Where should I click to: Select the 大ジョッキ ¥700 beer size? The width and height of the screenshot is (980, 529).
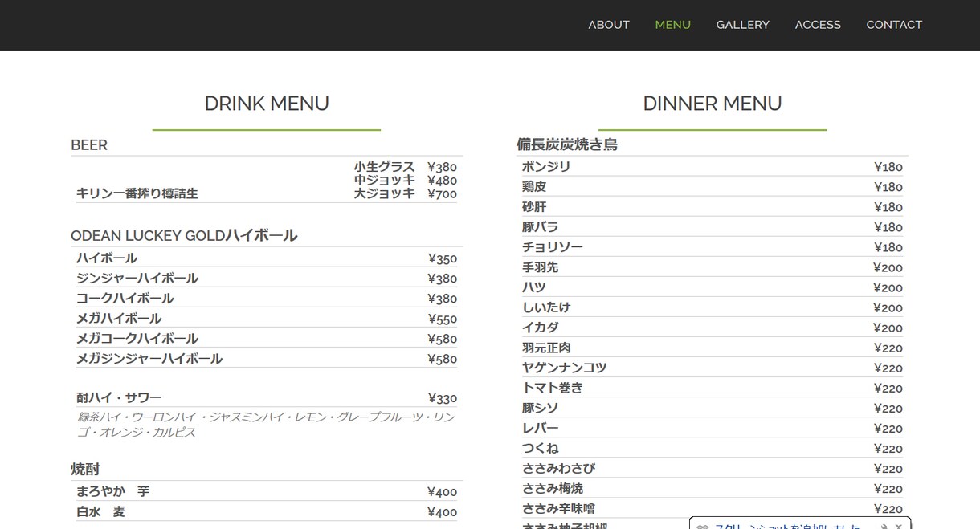pos(406,193)
